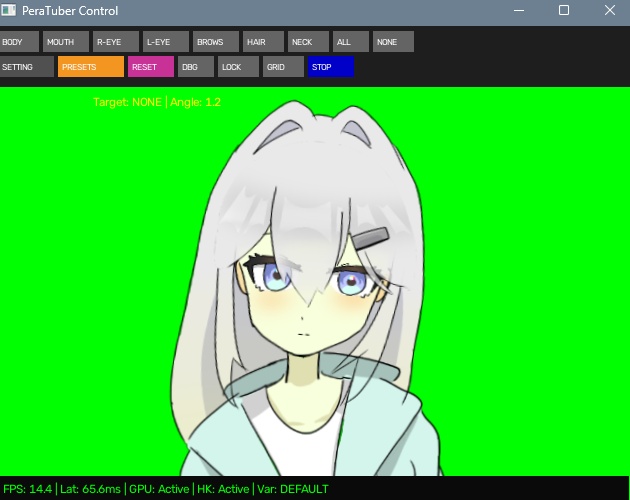
Task: Maximize the PeraTuber Control window
Action: point(564,10)
